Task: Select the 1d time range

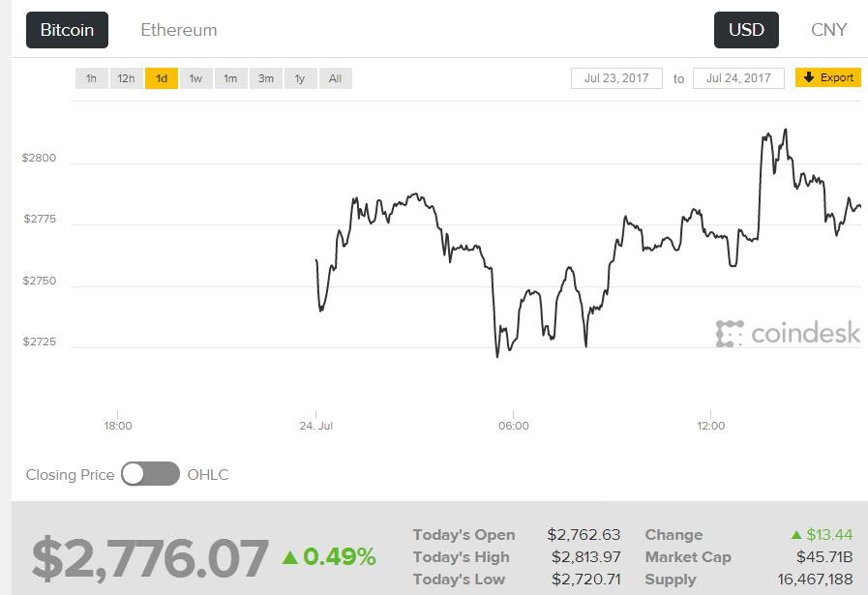Action: [x=162, y=78]
